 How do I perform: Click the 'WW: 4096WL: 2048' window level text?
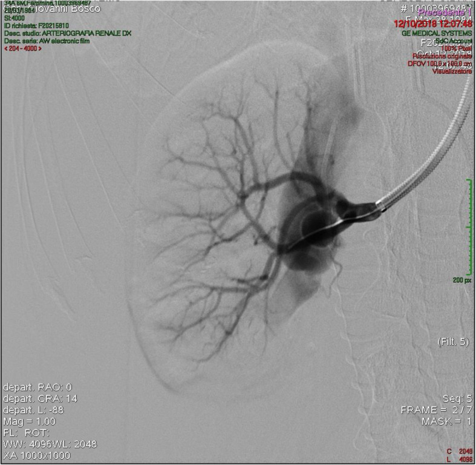[50, 444]
